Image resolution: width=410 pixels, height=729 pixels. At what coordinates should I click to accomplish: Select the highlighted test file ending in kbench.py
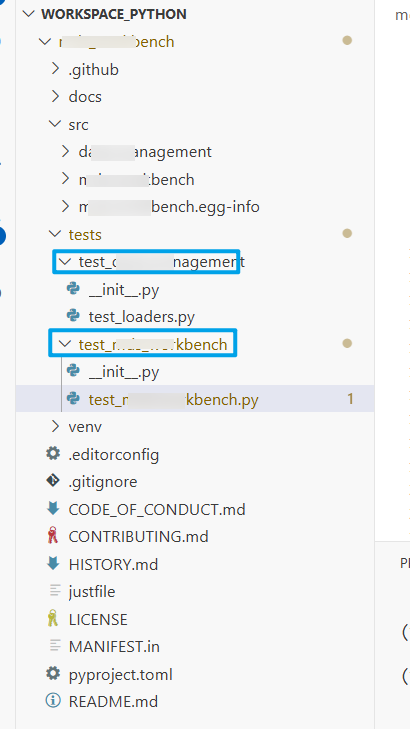pyautogui.click(x=173, y=399)
